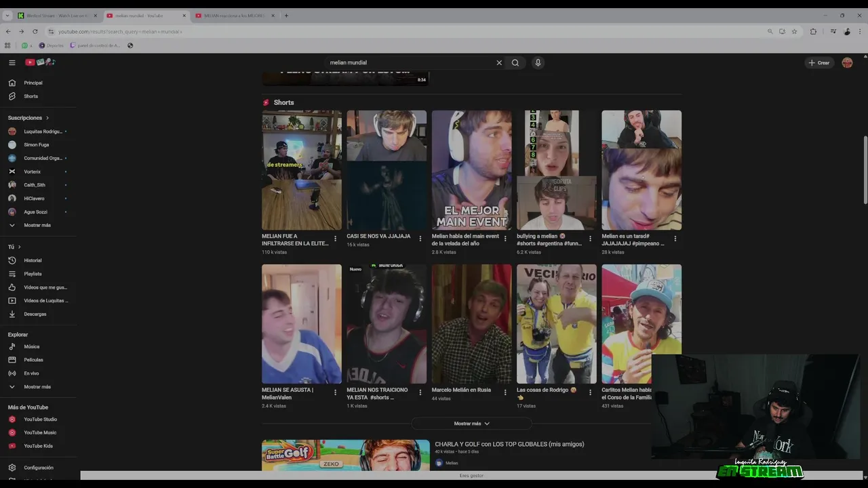Open options for 'bullying a melian' short
This screenshot has height=488, width=868.
(590, 239)
